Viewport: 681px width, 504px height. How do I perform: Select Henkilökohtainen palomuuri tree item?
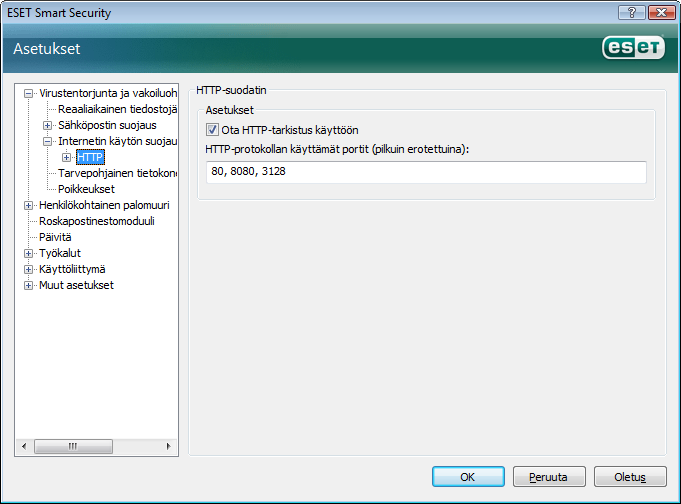point(104,205)
